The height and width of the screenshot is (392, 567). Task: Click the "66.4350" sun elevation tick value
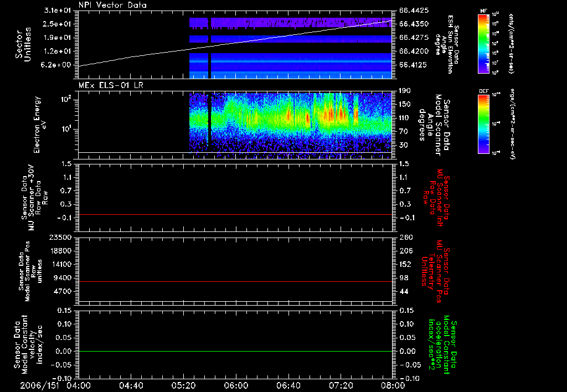tap(414, 24)
